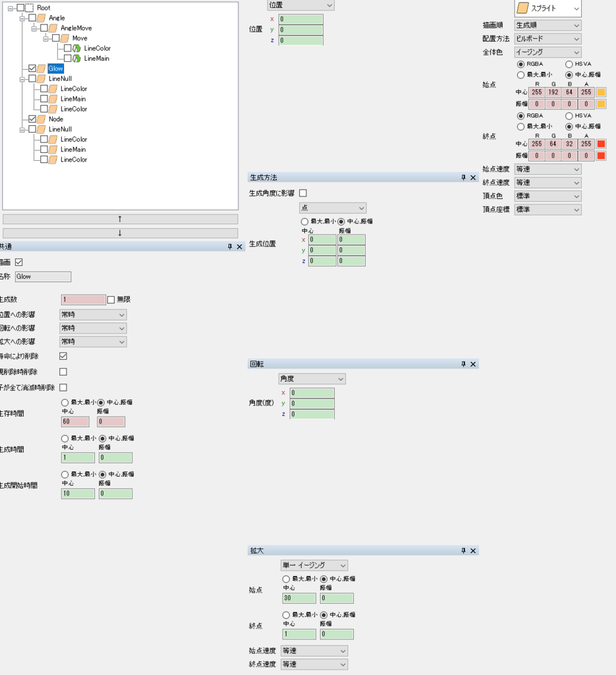The width and height of the screenshot is (616, 675).
Task: Tick the AngleMove node checkbox
Action: (x=44, y=28)
